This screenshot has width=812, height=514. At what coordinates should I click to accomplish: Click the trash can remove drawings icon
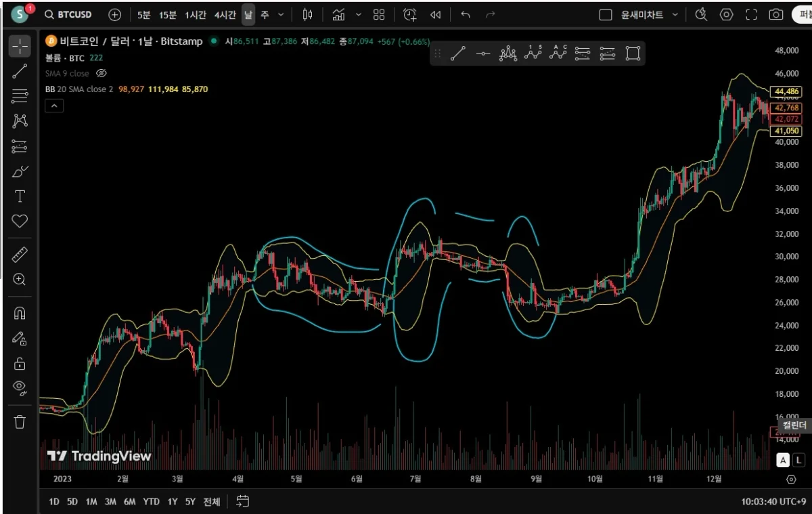(20, 422)
